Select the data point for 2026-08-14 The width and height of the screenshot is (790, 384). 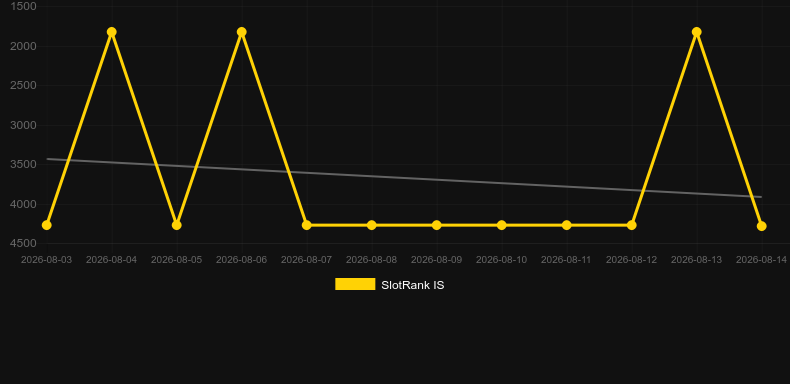(761, 226)
